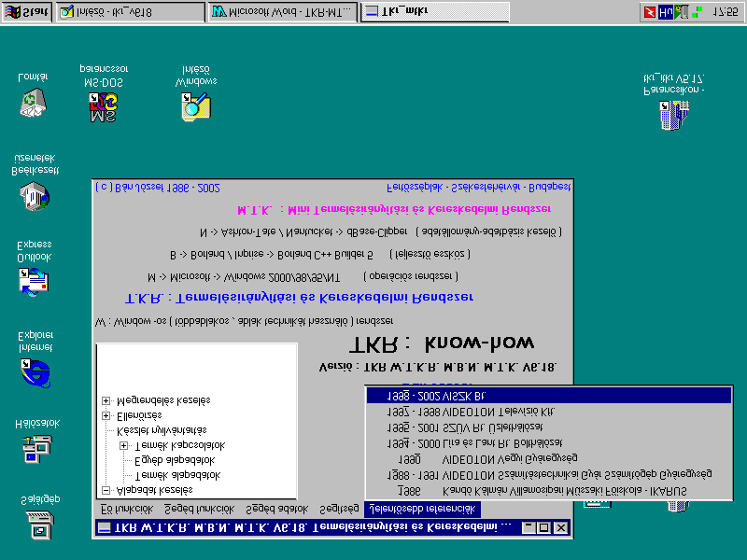Close the Jelentősebb referenciák menu
747x560 pixels.
coord(423,509)
